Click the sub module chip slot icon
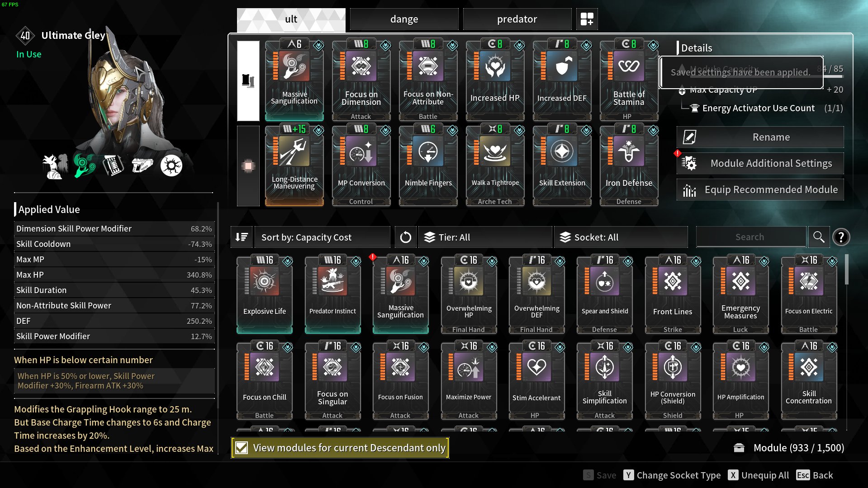Image resolution: width=868 pixels, height=488 pixels. coord(248,166)
